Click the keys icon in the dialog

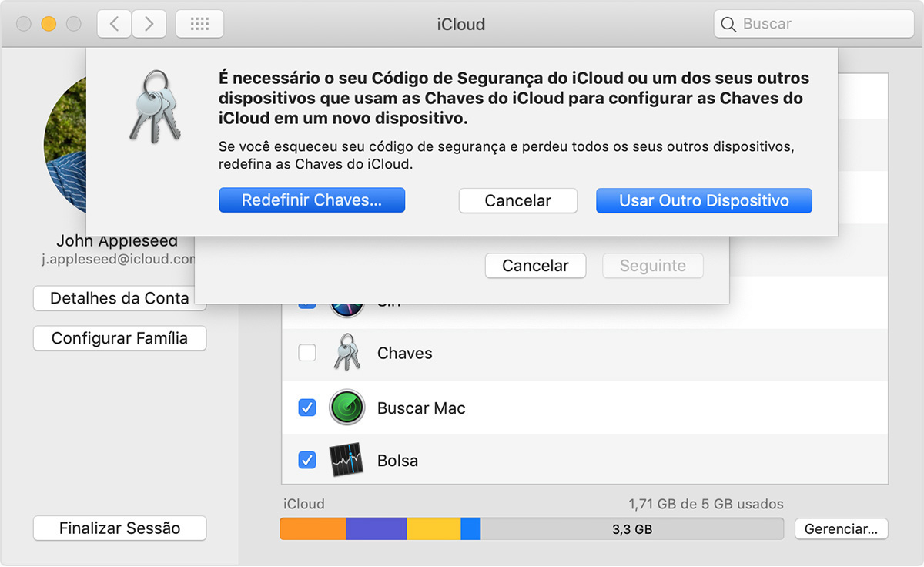tap(155, 106)
